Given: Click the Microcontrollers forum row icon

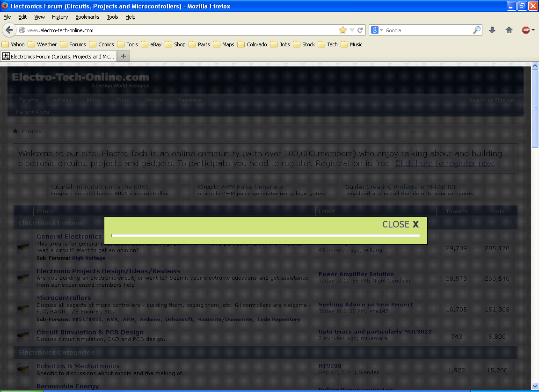Looking at the screenshot, I should 23,308.
